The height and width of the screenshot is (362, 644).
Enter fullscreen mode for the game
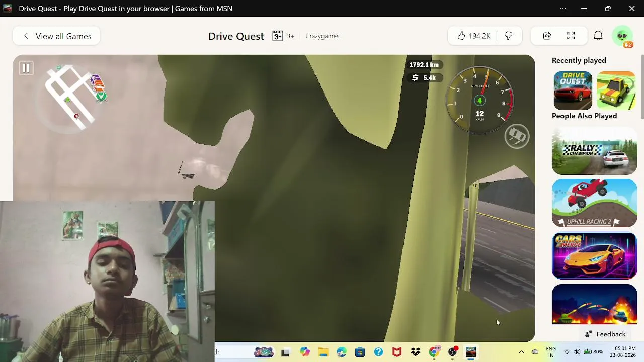click(571, 36)
